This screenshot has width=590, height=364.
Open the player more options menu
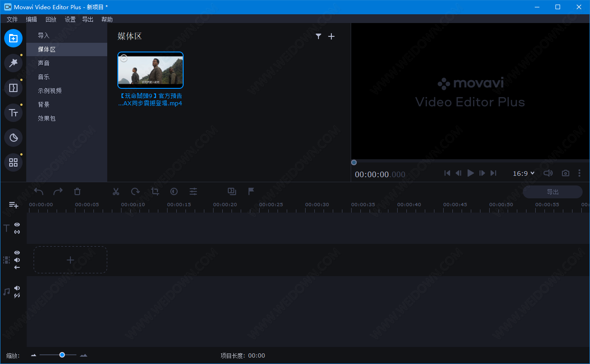pyautogui.click(x=579, y=173)
